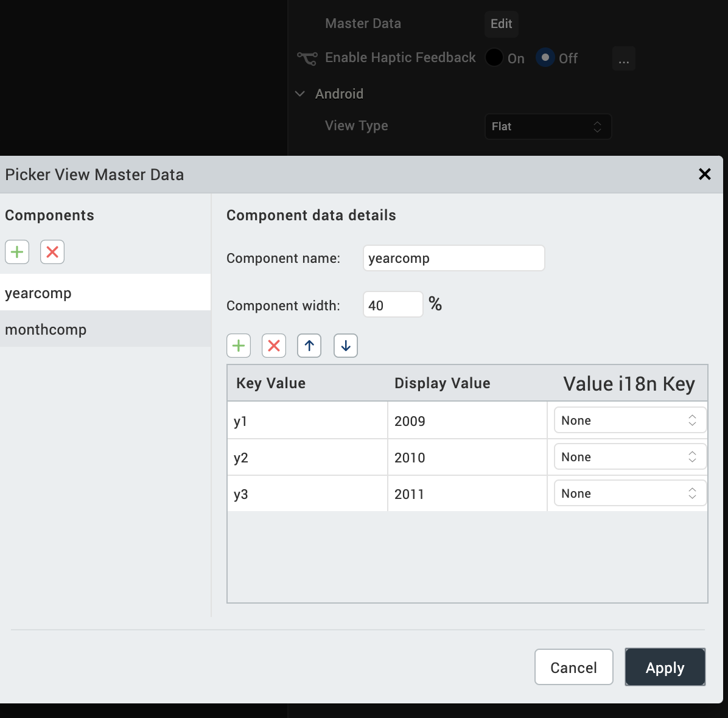Add a new data row

point(239,346)
